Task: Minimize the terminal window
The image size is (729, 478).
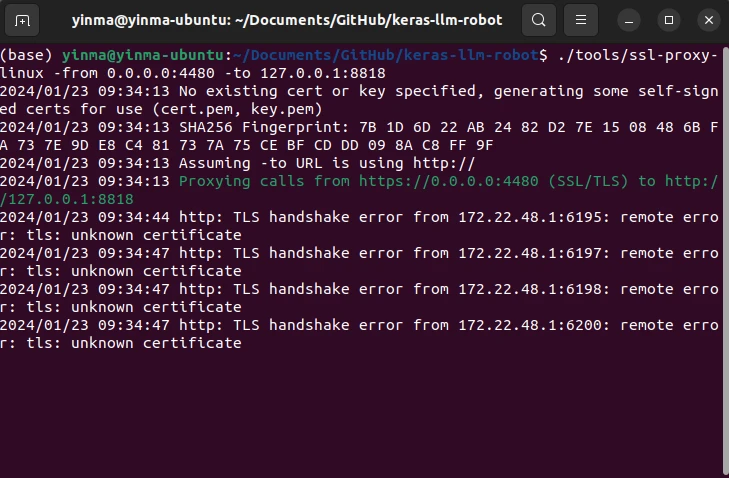Action: point(629,20)
